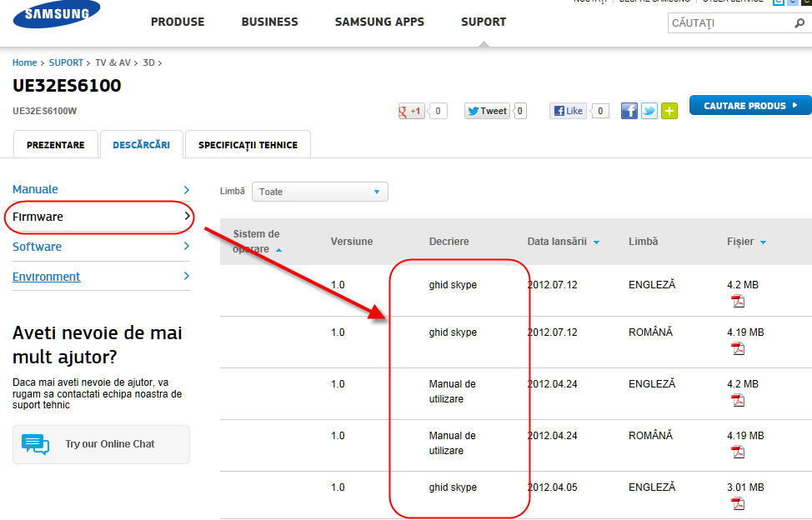Click the Online Chat bubble icon
Screen dimensions: 812x520
pyautogui.click(x=36, y=444)
